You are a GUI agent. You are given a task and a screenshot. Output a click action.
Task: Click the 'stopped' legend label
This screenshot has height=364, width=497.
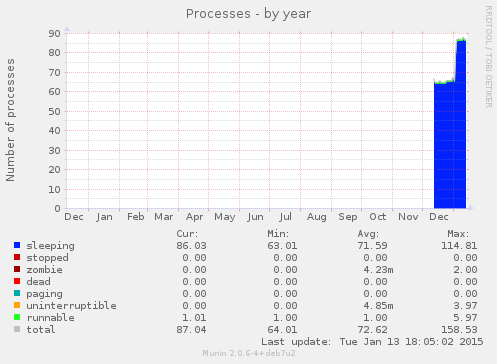pos(47,258)
